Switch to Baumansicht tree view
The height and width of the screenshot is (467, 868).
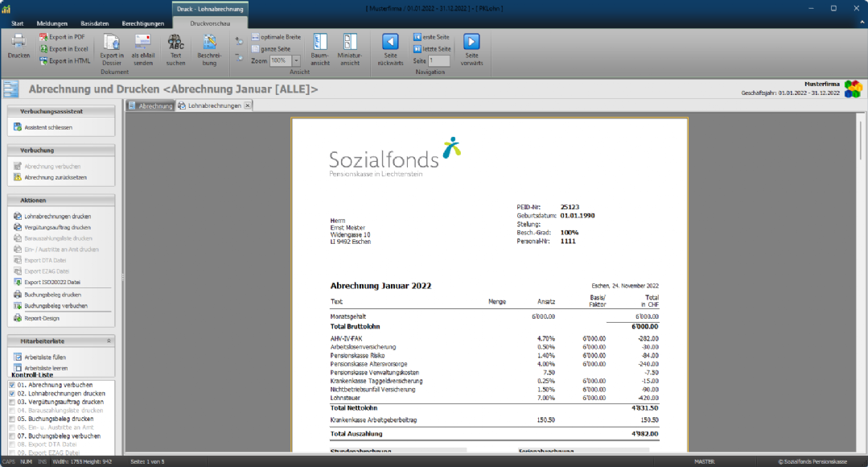(x=320, y=43)
